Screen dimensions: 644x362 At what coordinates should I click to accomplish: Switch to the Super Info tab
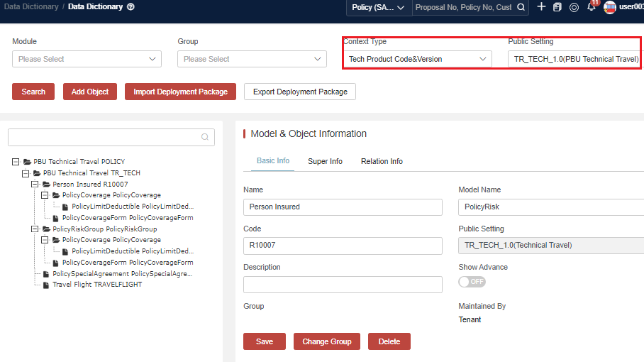coord(325,162)
